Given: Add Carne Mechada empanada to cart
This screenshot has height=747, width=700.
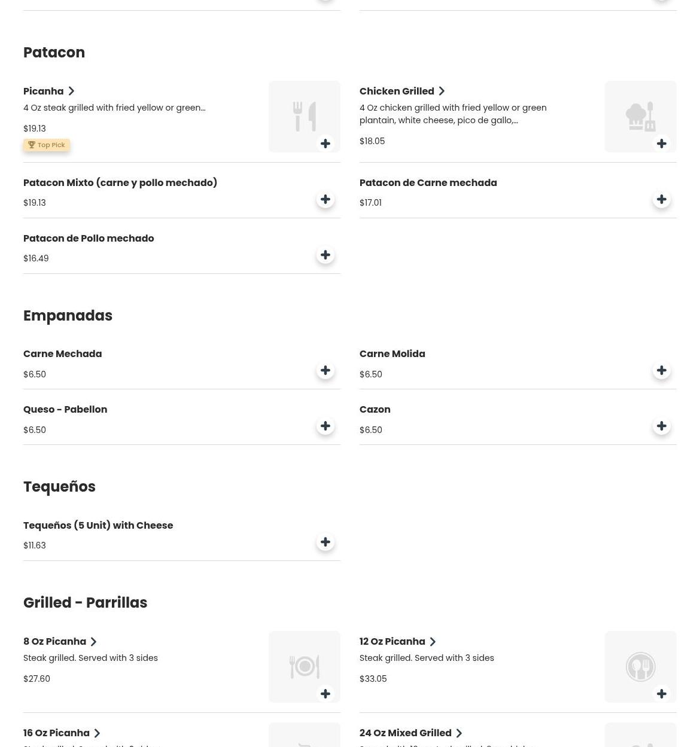Looking at the screenshot, I should (325, 370).
